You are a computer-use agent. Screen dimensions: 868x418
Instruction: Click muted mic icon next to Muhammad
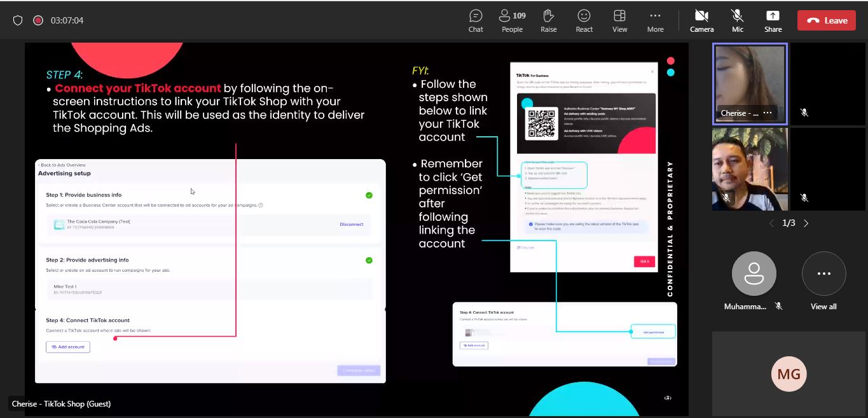(x=779, y=306)
